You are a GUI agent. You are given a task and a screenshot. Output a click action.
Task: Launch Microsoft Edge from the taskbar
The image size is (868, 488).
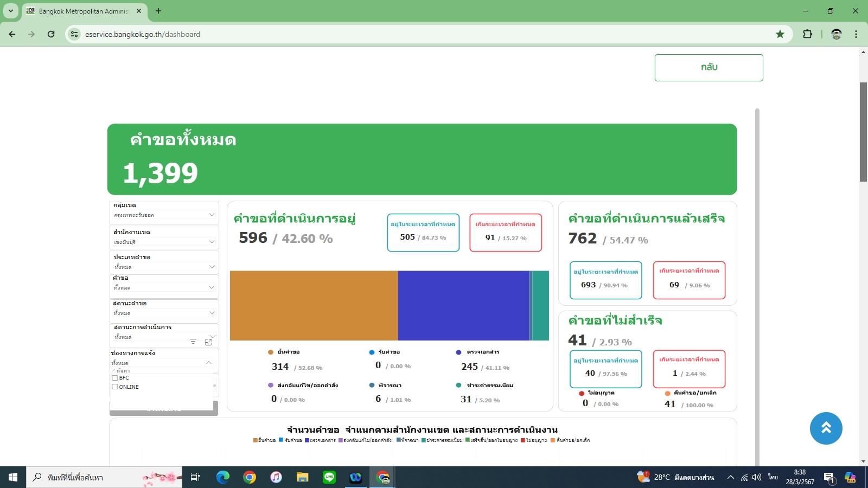coord(222,477)
